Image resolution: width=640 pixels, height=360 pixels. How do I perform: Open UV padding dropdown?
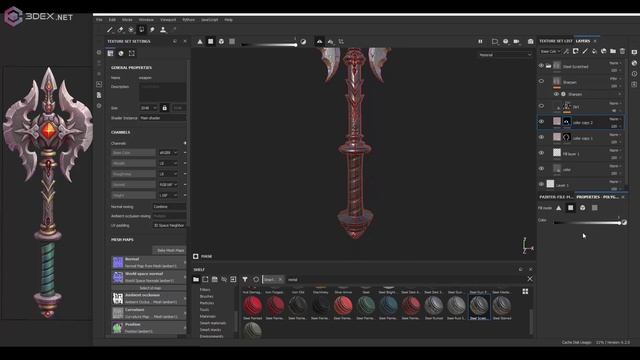click(169, 225)
